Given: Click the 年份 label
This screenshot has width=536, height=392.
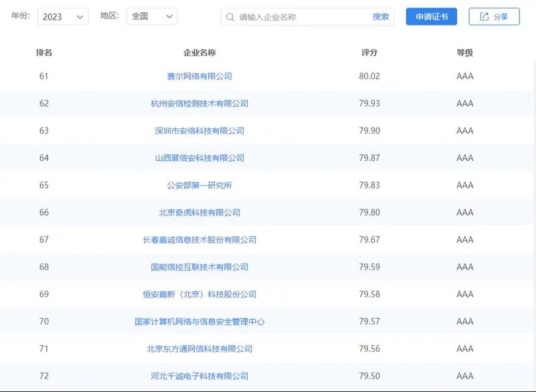Looking at the screenshot, I should 21,16.
